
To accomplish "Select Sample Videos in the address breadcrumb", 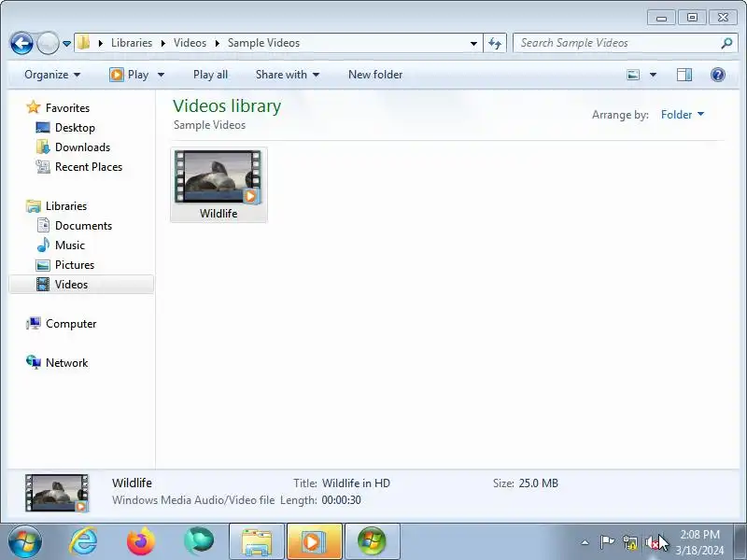I will coord(263,43).
